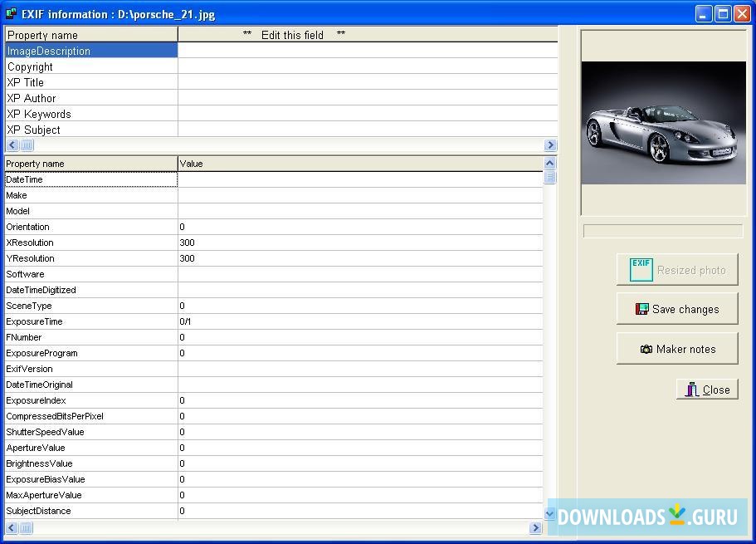Open the Maker notes dialog
This screenshot has height=544, width=756.
678,349
